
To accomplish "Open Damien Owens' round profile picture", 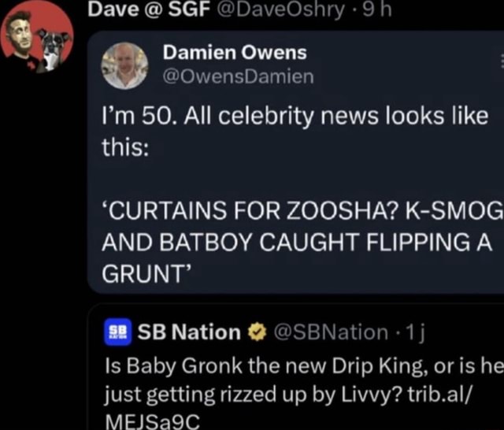I will tap(124, 65).
